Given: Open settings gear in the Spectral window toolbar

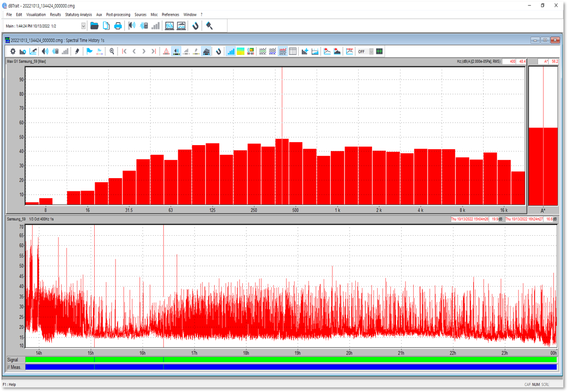Looking at the screenshot, I should tap(13, 51).
